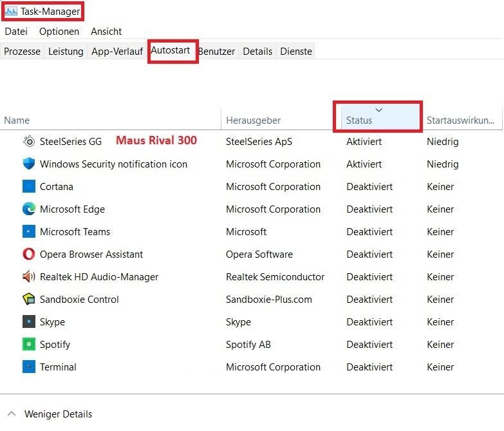Click the dark Skype tile icon
Image resolution: width=504 pixels, height=431 pixels.
[x=29, y=321]
